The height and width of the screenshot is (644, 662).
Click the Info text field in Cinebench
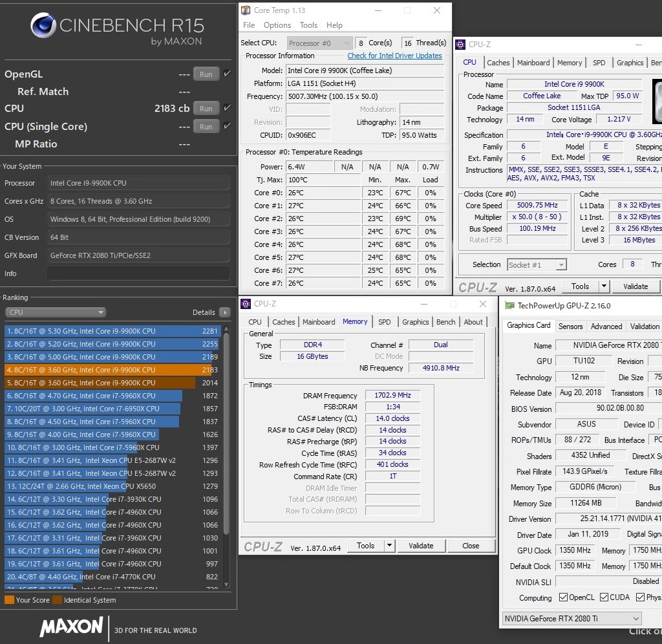tap(138, 274)
